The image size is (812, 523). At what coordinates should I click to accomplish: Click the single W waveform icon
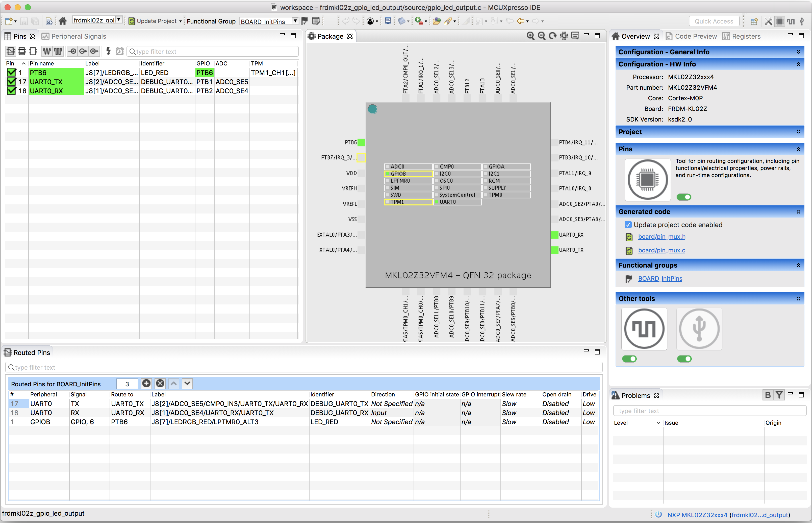47,51
